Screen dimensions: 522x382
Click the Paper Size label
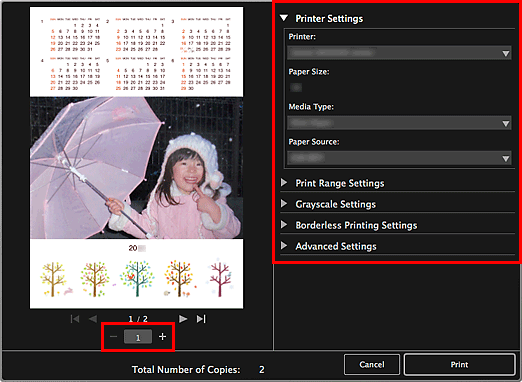pos(309,72)
